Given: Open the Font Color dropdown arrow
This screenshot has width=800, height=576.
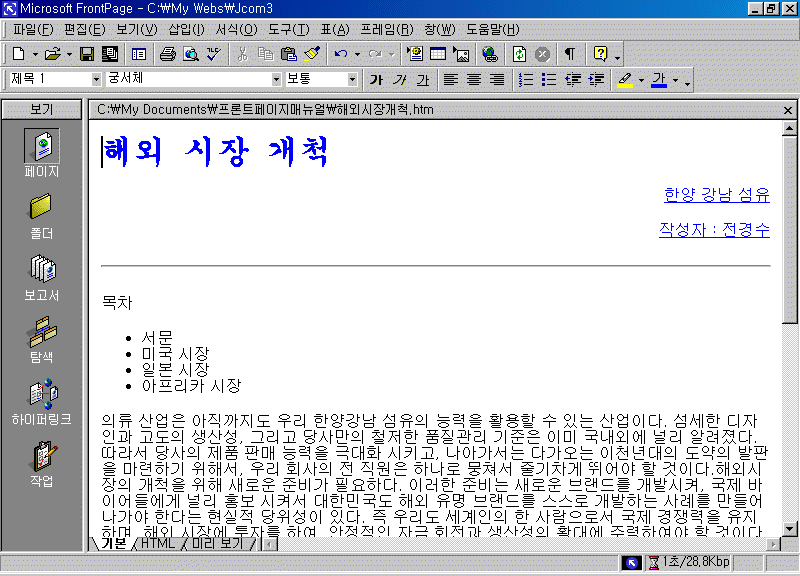Looking at the screenshot, I should [x=676, y=80].
